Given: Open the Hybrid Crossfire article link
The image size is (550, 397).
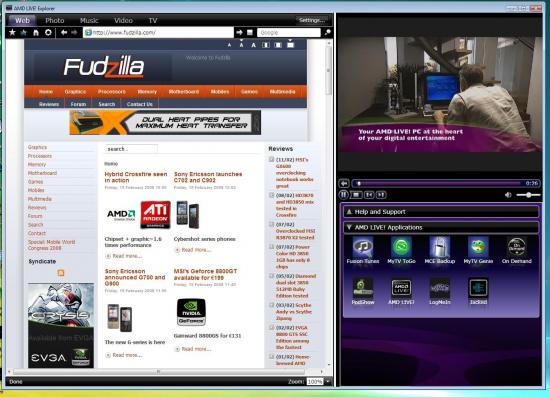Looking at the screenshot, I should click(x=136, y=177).
